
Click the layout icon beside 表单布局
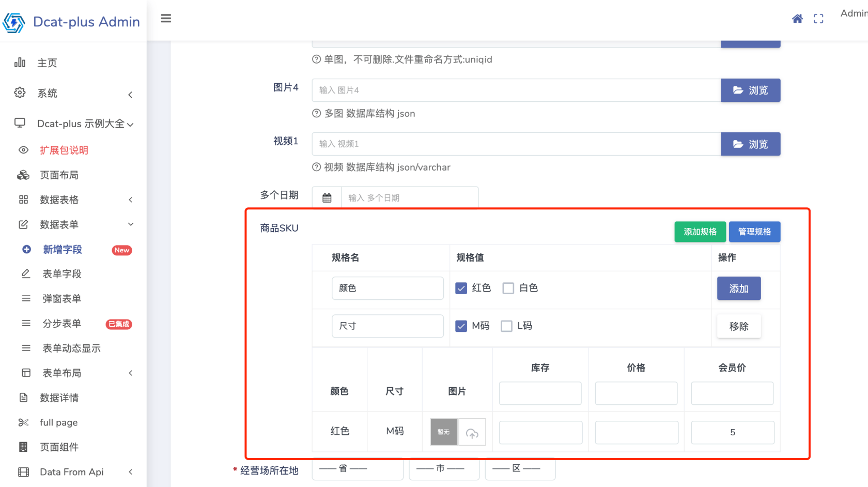click(26, 373)
